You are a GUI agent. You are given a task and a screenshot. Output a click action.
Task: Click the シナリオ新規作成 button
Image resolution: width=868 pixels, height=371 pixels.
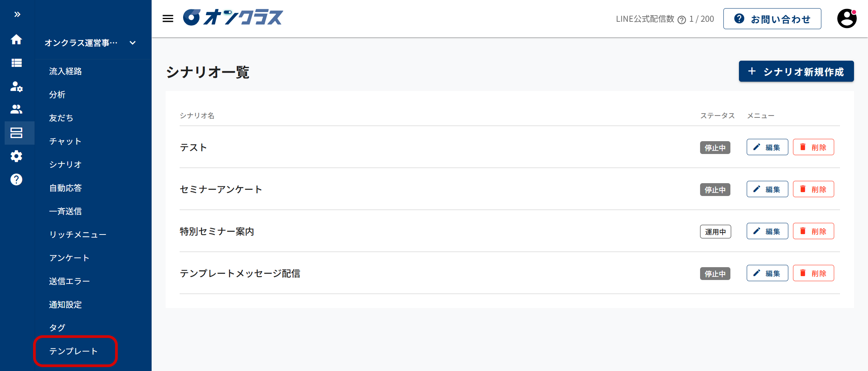pos(796,72)
